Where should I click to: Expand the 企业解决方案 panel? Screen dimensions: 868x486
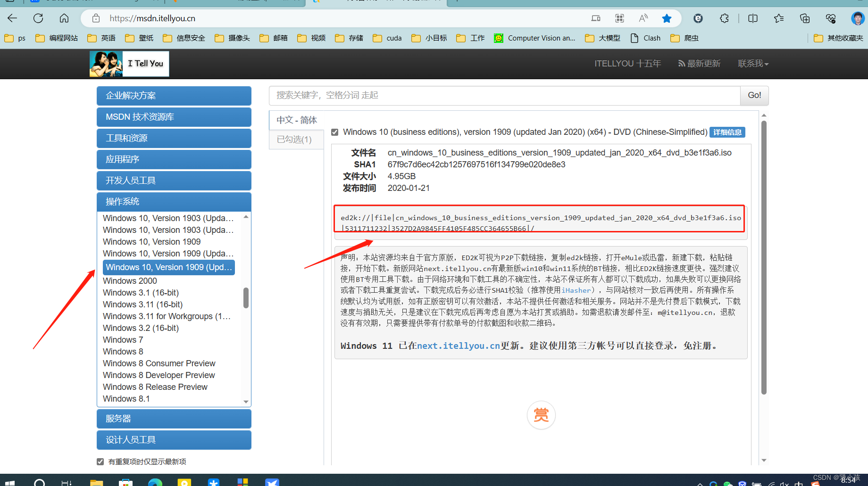click(174, 96)
